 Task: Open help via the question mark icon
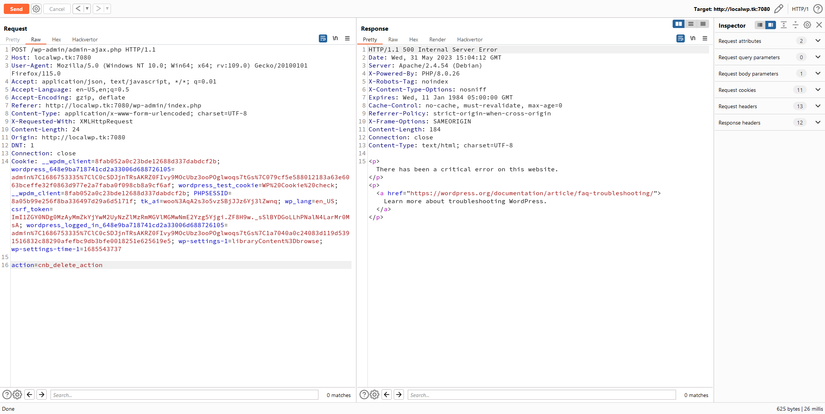[817, 9]
